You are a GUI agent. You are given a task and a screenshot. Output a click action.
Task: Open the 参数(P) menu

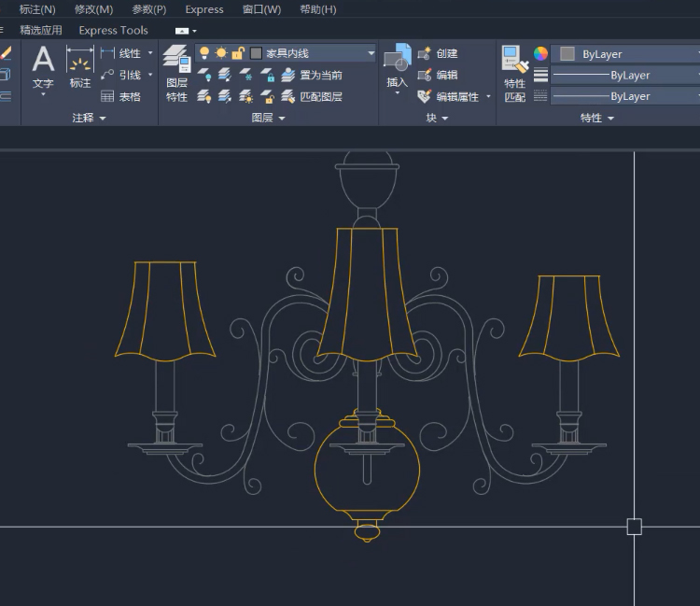(x=149, y=9)
